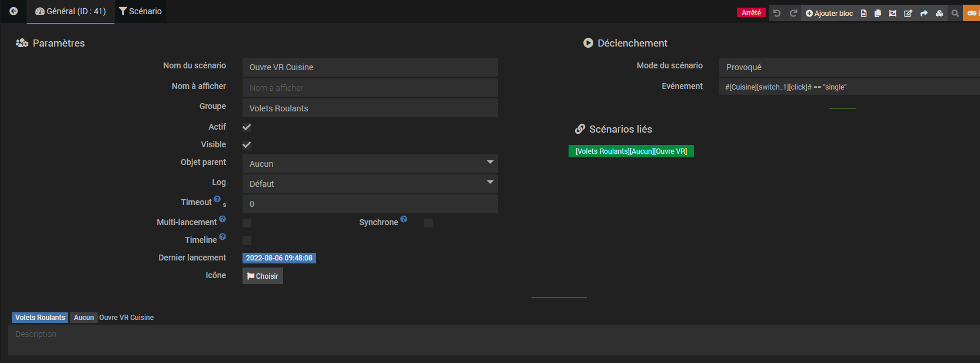Click the magnifier search icon

955,13
